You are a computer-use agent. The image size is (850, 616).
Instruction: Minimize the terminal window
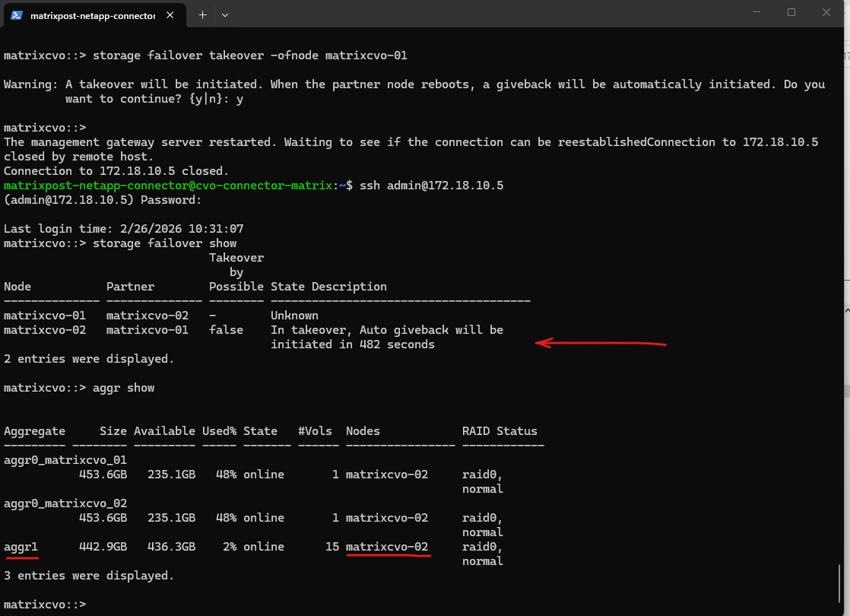(x=756, y=13)
